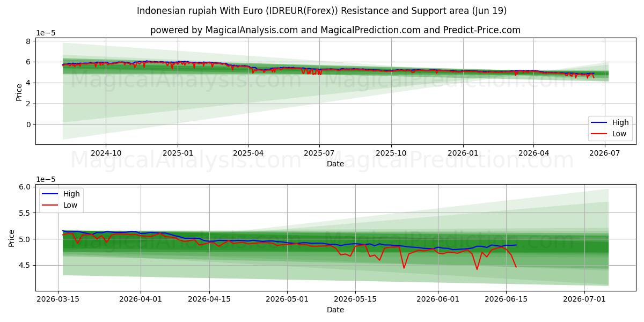Viewport: 644px width, 322px height.
Task: Click the 2026-04 x-axis label
Action: click(533, 153)
